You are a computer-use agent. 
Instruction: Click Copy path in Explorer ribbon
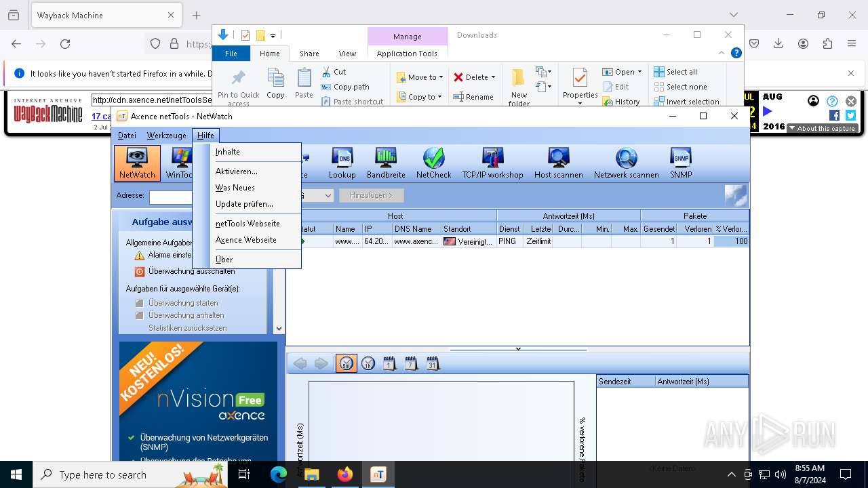pos(345,87)
